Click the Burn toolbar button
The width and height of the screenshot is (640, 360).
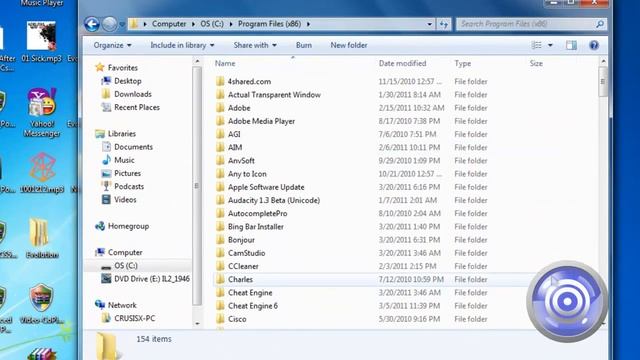click(x=304, y=45)
